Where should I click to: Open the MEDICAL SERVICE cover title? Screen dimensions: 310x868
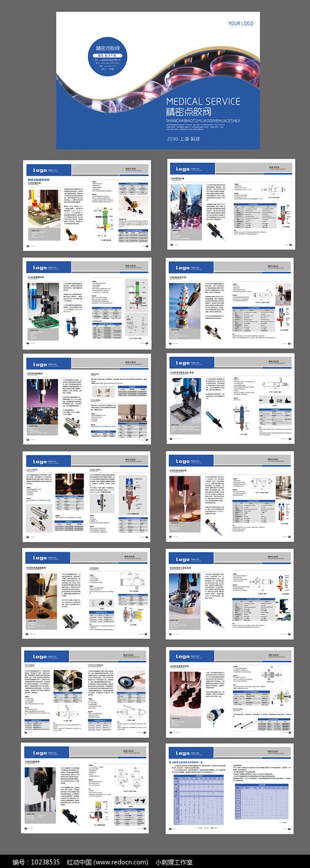click(x=203, y=101)
